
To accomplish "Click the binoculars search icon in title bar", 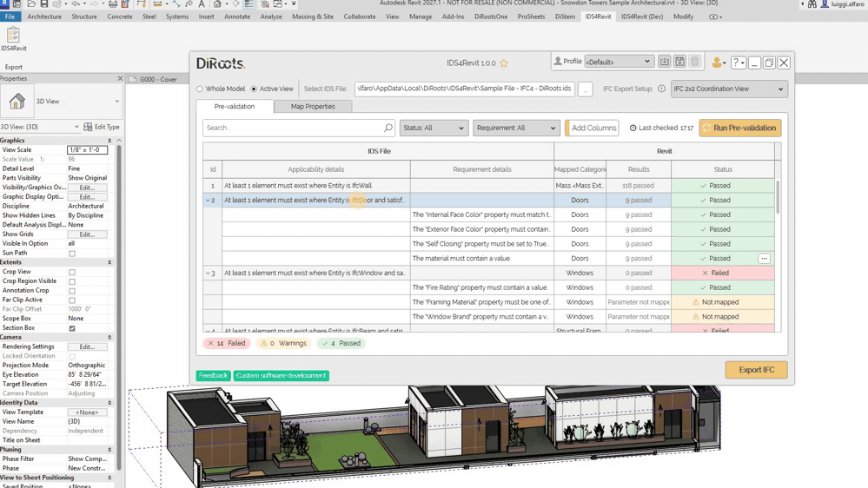I will (x=812, y=3).
